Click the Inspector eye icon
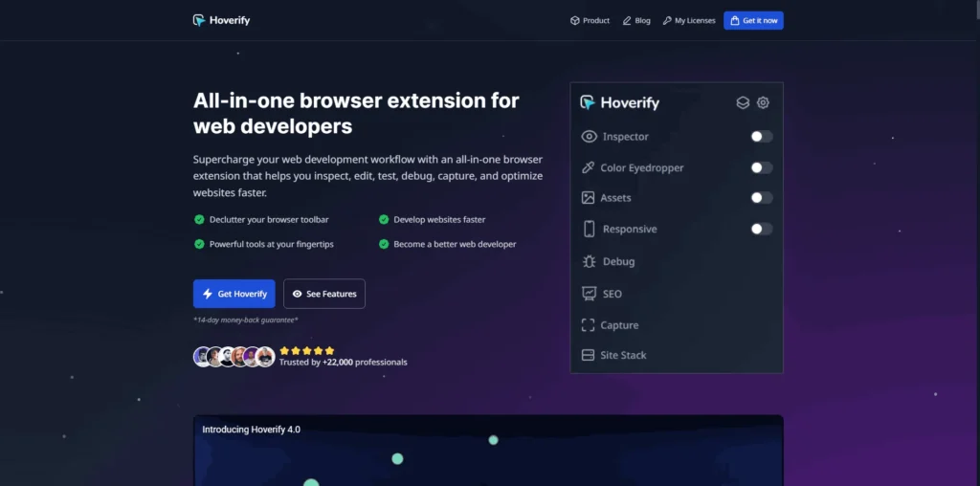 [x=589, y=136]
